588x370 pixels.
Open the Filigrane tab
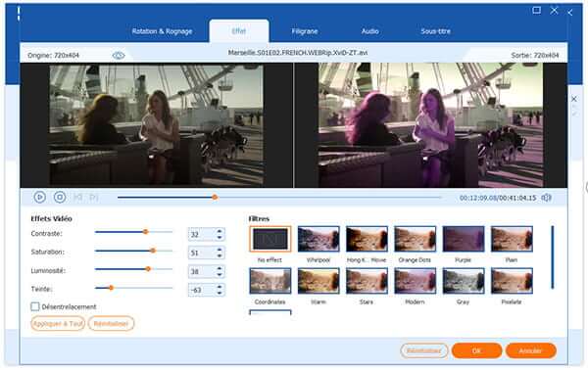(x=305, y=31)
